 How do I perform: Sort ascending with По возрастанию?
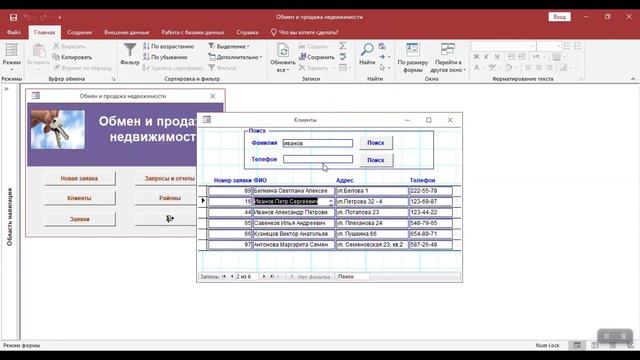click(x=169, y=47)
